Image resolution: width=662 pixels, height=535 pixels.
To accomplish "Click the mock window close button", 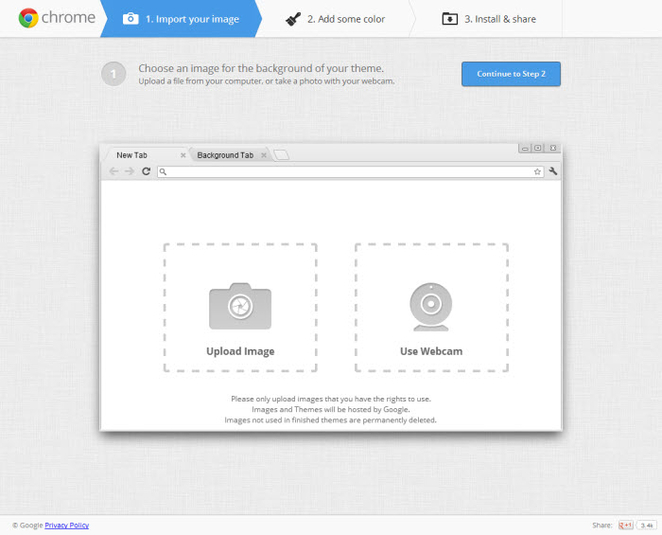I will pos(553,148).
